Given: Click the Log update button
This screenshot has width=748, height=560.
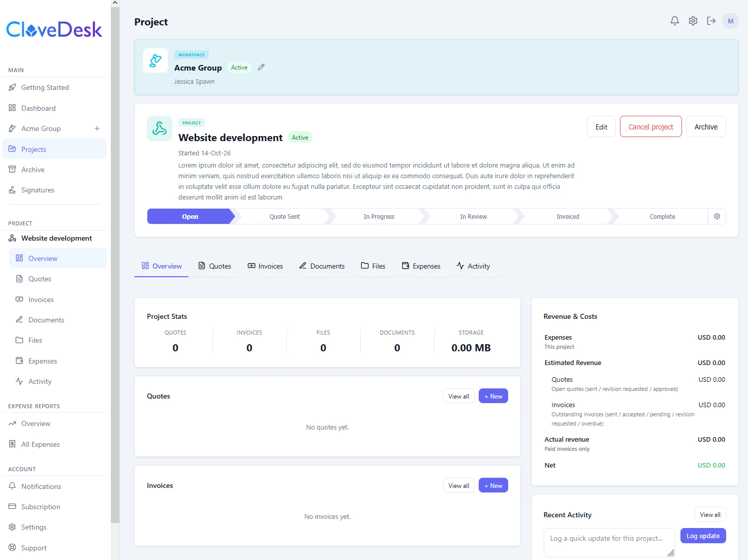Looking at the screenshot, I should (x=703, y=536).
